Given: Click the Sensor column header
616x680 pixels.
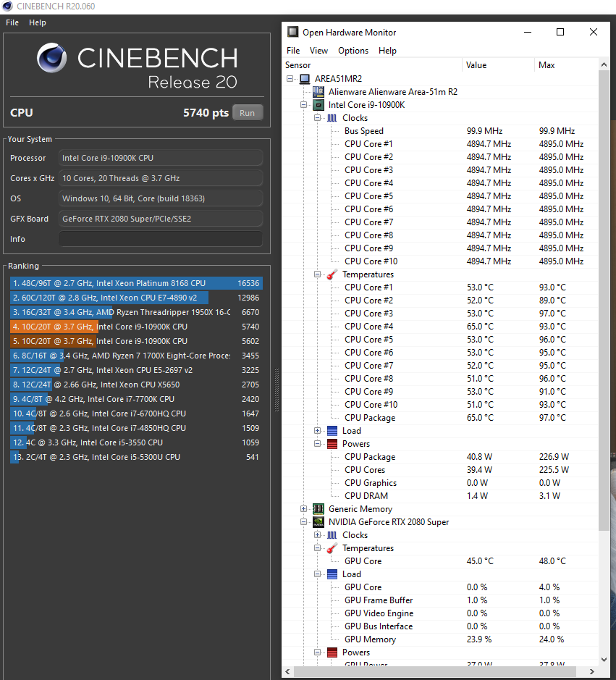Looking at the screenshot, I should [x=373, y=65].
